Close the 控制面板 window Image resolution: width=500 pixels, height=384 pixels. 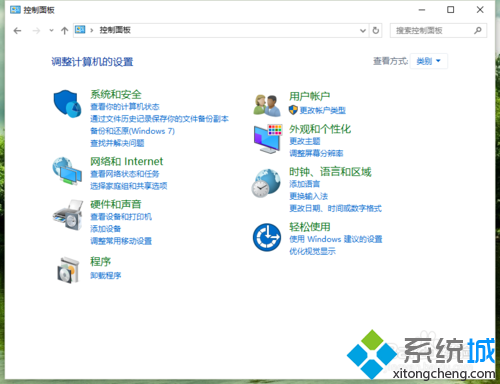point(480,10)
